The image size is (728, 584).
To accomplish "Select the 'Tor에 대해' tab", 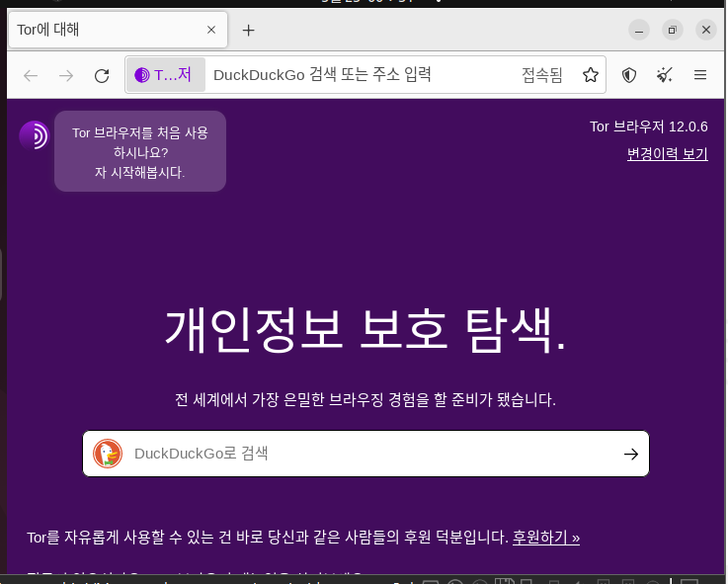I will (x=118, y=30).
